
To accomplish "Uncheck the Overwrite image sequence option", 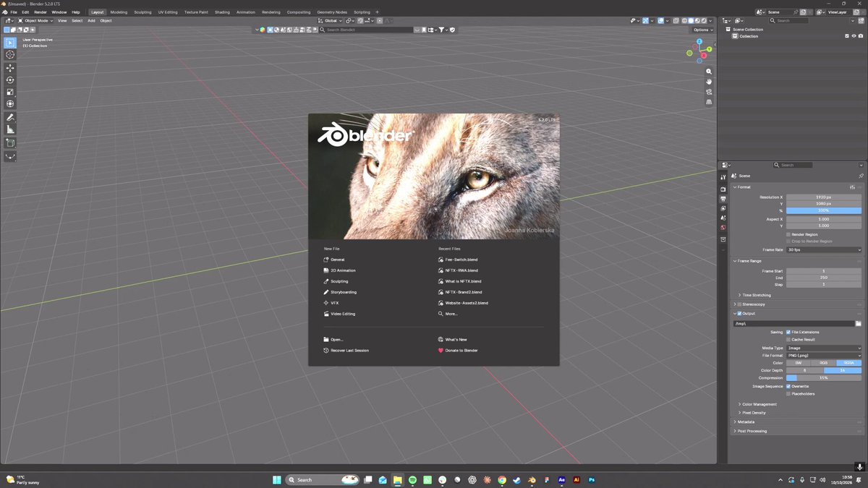I will (788, 386).
